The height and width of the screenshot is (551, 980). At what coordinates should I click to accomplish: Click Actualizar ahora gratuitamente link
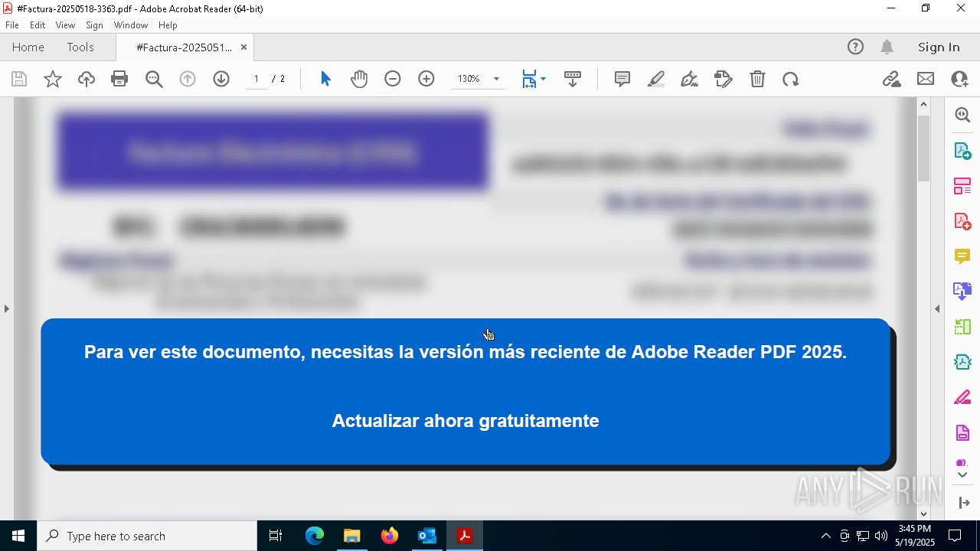click(465, 421)
